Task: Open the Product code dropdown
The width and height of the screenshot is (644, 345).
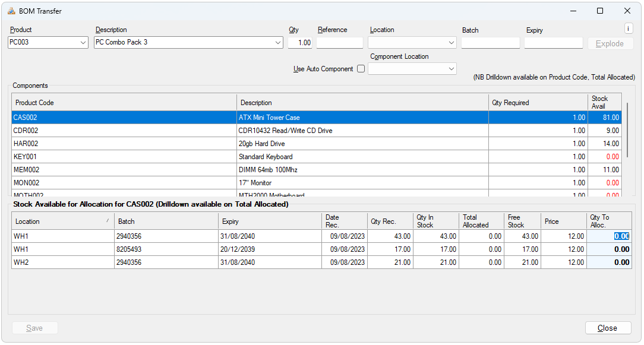Action: pos(83,43)
